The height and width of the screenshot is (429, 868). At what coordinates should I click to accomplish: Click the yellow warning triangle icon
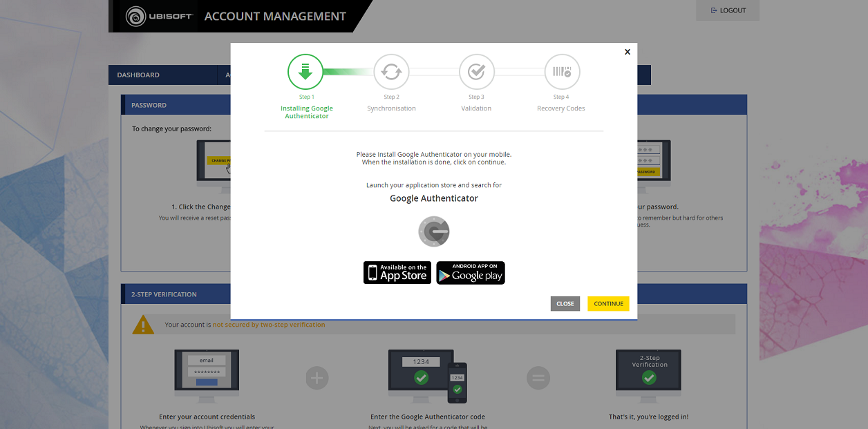point(143,324)
